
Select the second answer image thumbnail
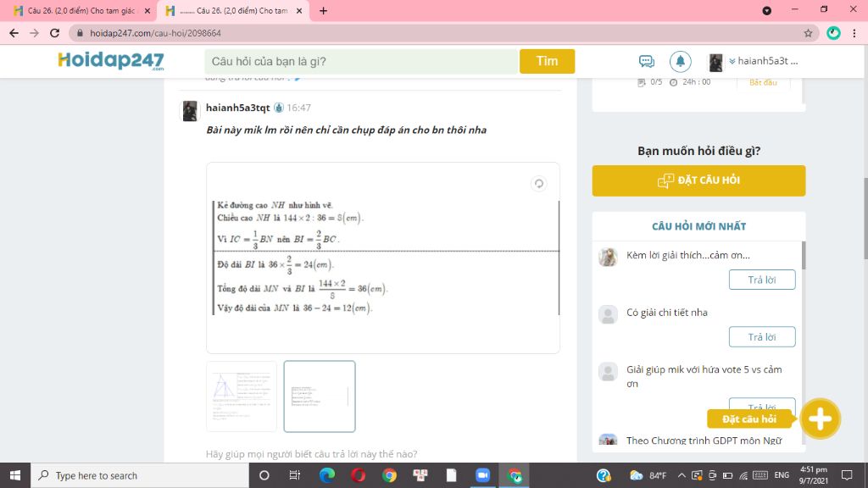[320, 396]
